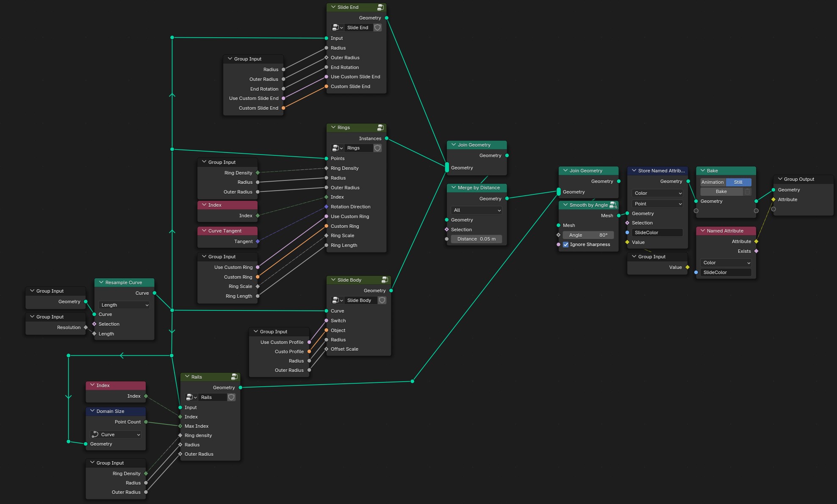Click the reroute point after Rails Geometry output
837x504 pixels.
412,382
